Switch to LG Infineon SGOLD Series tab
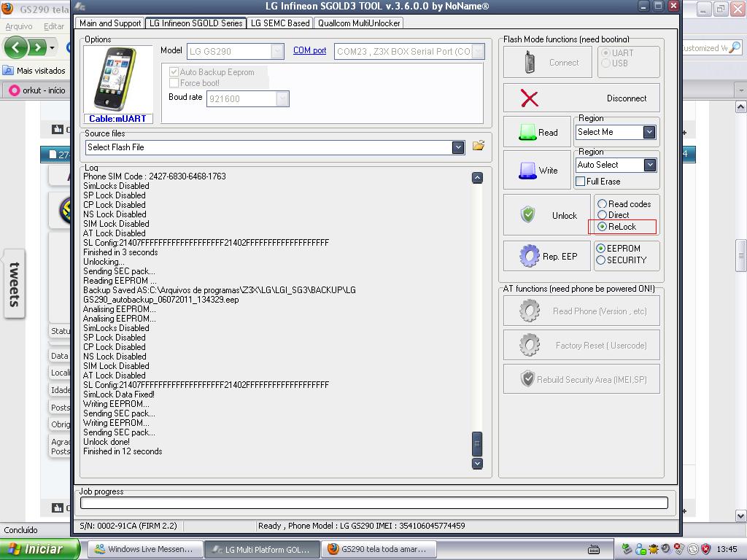Screen dimensions: 747x560 click(196, 23)
